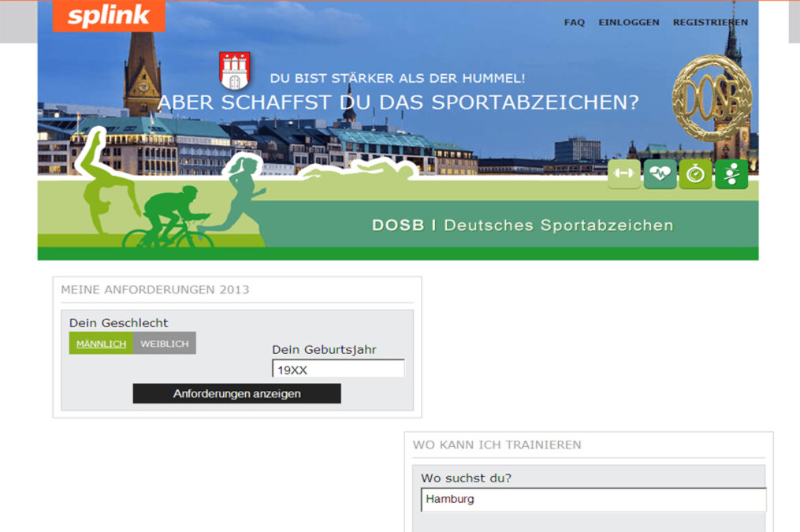Screen dimensions: 800x532
Task: Open the FAQ page
Action: pos(575,22)
